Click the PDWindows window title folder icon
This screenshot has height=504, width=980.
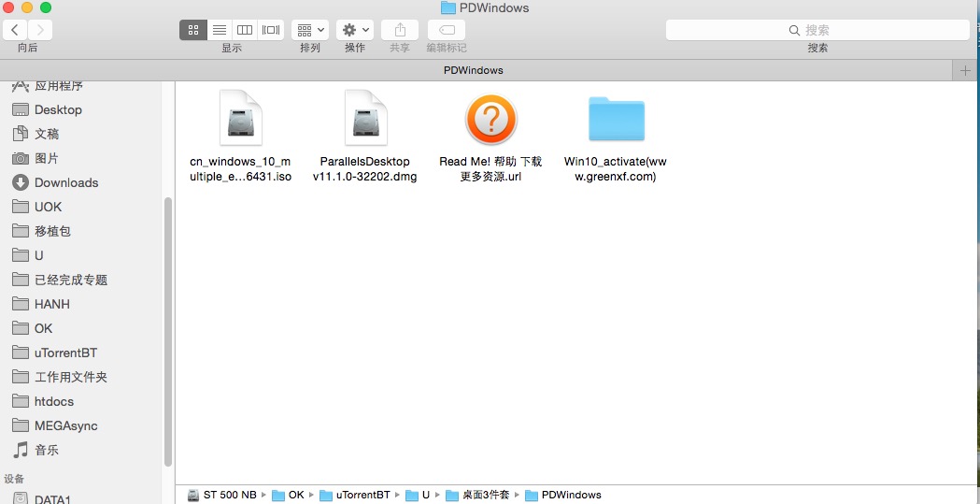pos(448,8)
